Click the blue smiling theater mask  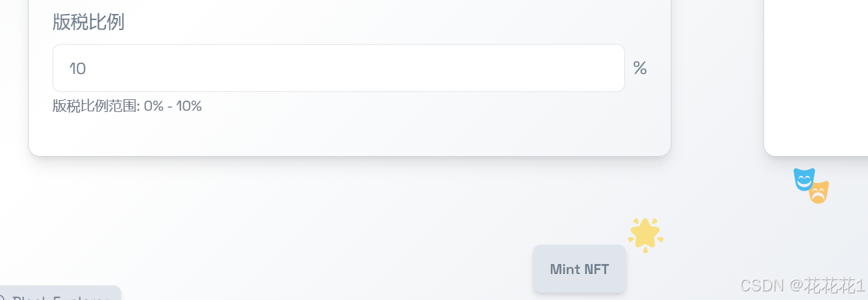(x=804, y=179)
